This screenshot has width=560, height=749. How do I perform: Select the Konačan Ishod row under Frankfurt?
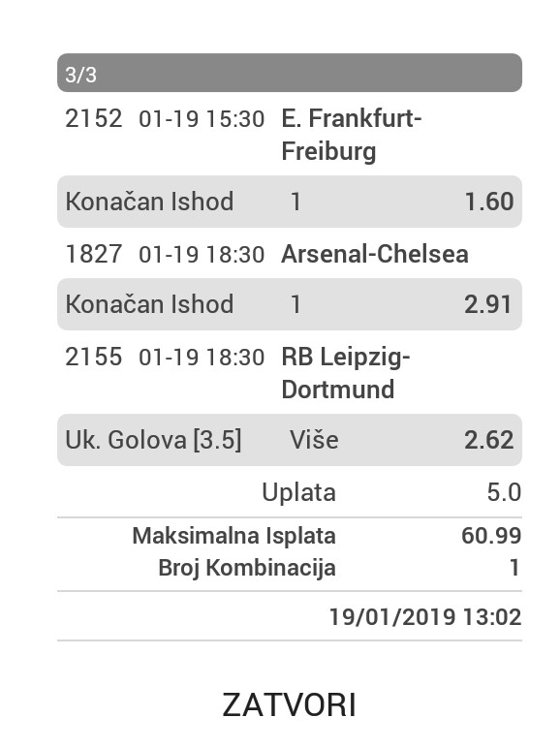pyautogui.click(x=290, y=202)
